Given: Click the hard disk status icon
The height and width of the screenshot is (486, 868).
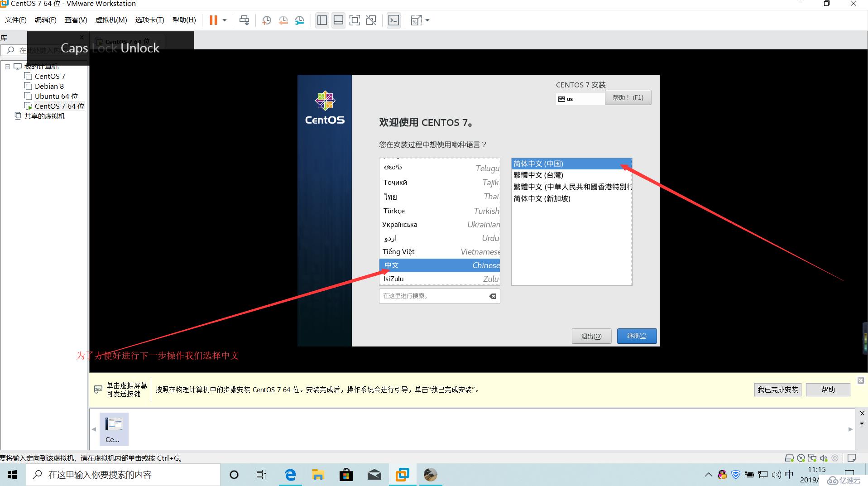Looking at the screenshot, I should pyautogui.click(x=789, y=458).
